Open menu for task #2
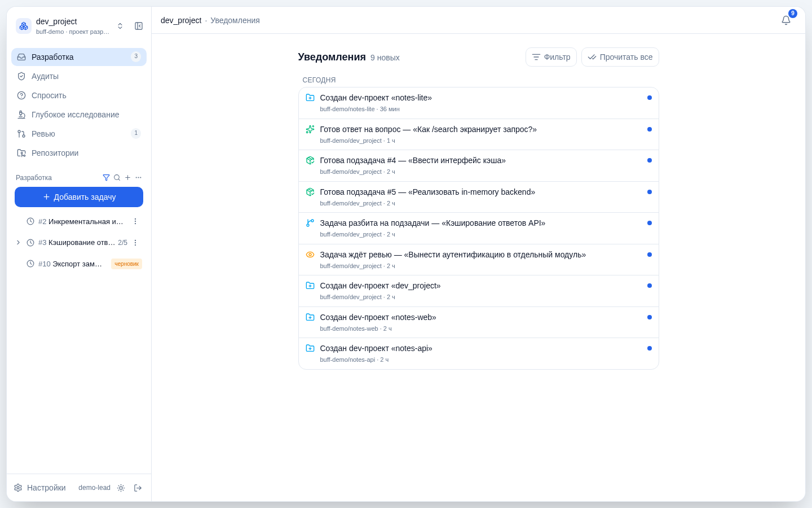 tap(135, 222)
